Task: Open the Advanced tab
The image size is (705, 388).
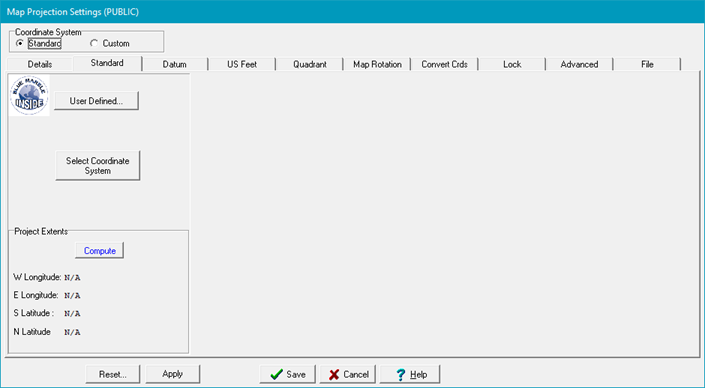Action: click(579, 64)
